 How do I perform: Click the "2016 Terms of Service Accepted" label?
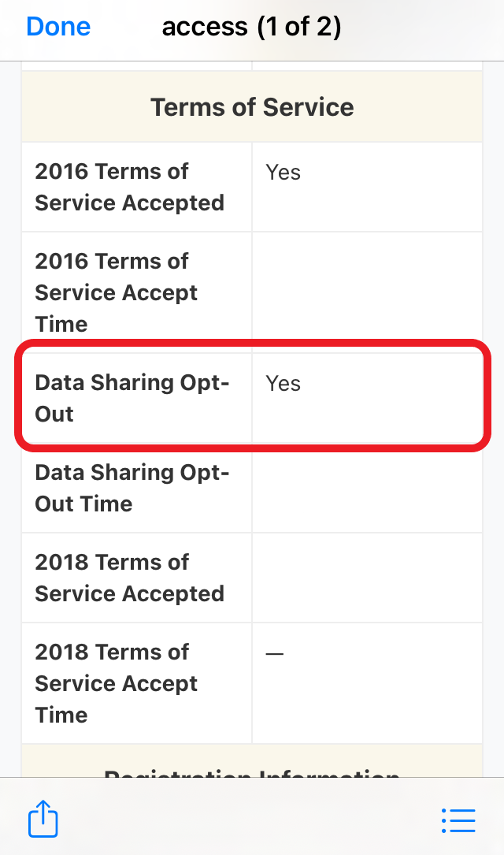(130, 188)
